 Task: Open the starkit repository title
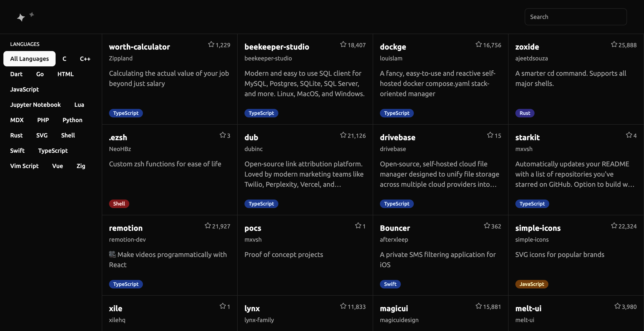coord(528,137)
